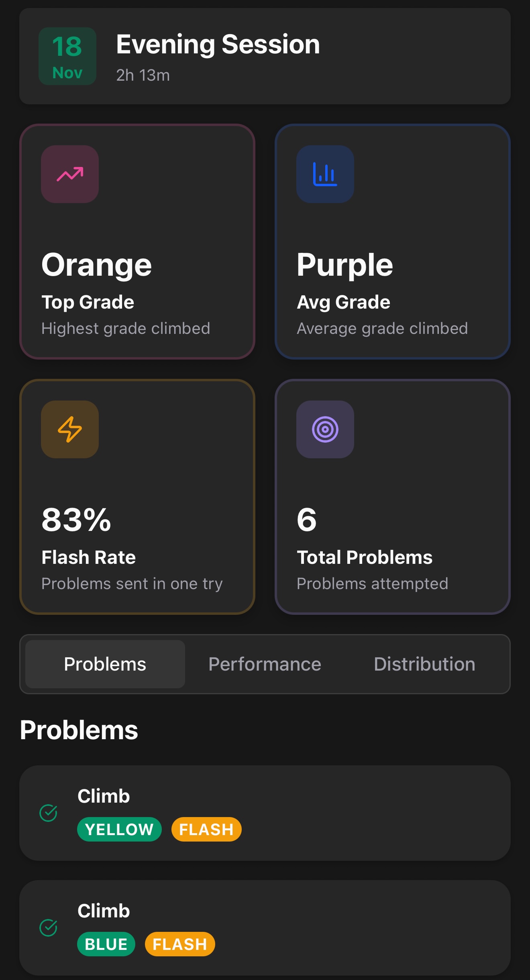The width and height of the screenshot is (530, 980).
Task: Select the Problems tab
Action: (x=105, y=664)
